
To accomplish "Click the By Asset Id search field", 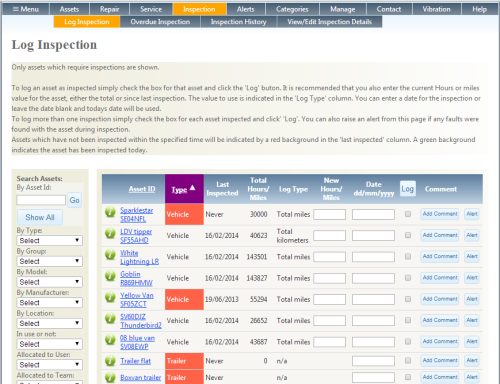I will 41,200.
